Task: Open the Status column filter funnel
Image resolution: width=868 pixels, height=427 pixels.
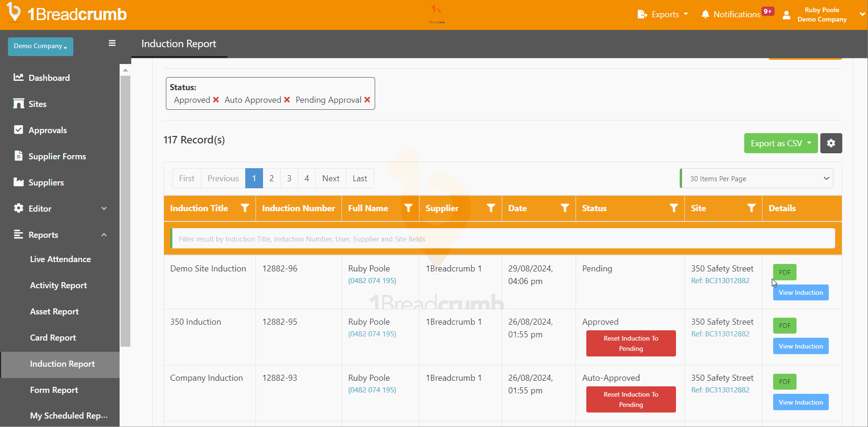Action: [x=673, y=208]
